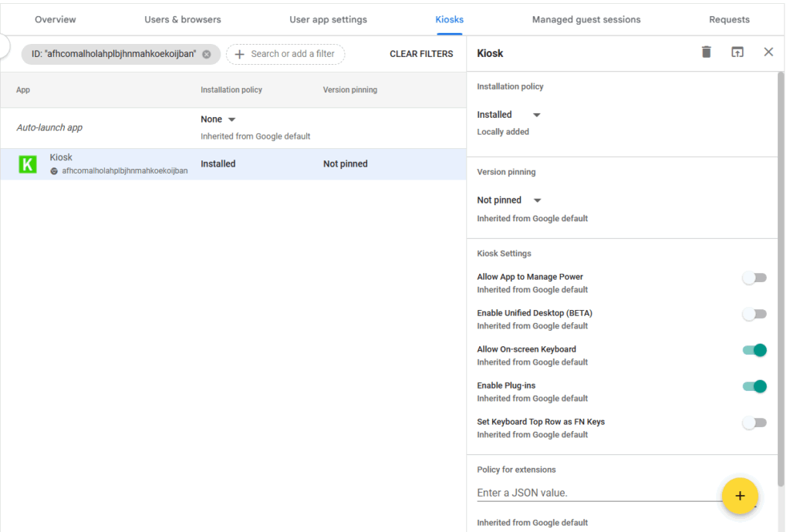Click the Enter a JSON value field
The width and height of the screenshot is (790, 532).
pos(594,493)
